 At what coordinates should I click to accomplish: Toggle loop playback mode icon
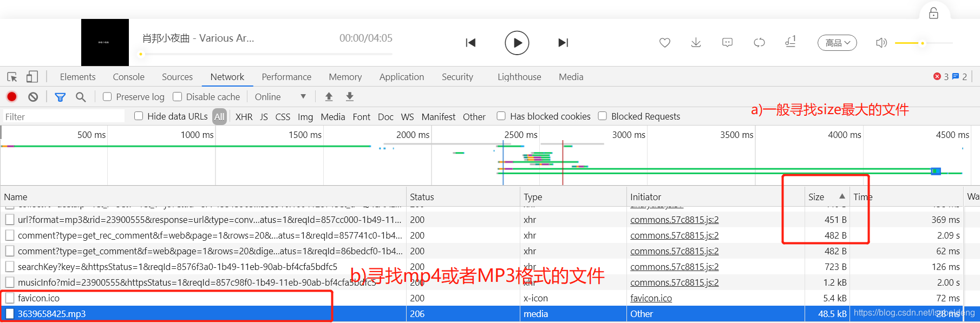(x=759, y=43)
